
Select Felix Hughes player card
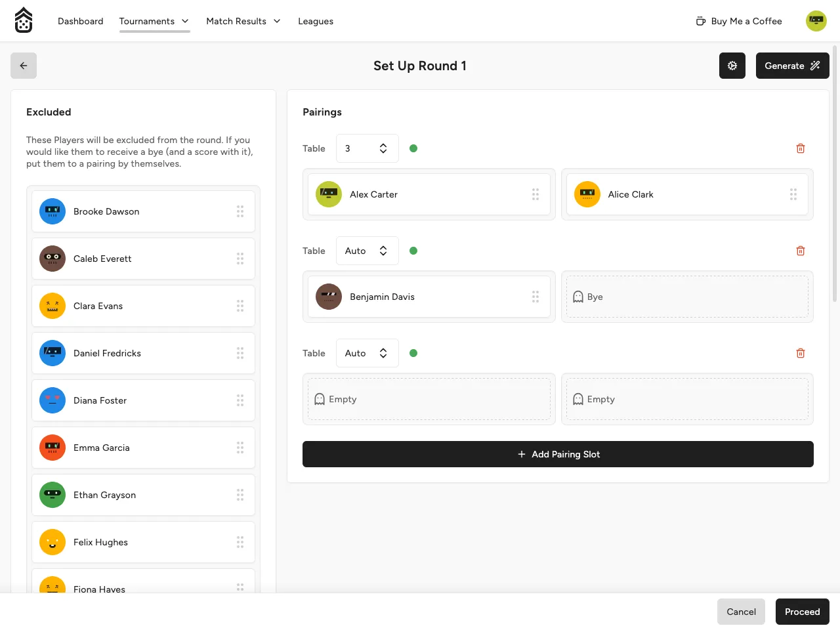pyautogui.click(x=143, y=542)
